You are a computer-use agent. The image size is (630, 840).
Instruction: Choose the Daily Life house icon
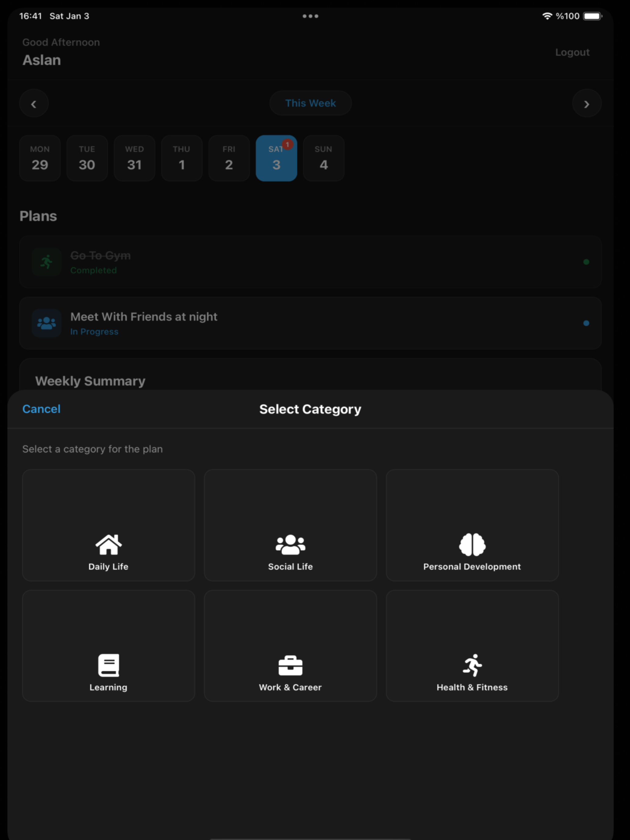coord(109,545)
